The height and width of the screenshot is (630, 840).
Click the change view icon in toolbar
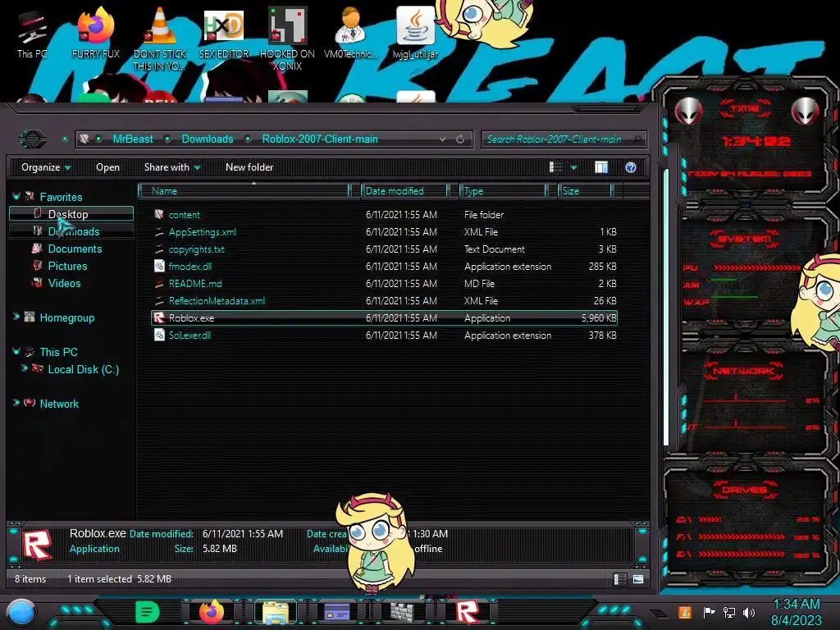[x=555, y=167]
